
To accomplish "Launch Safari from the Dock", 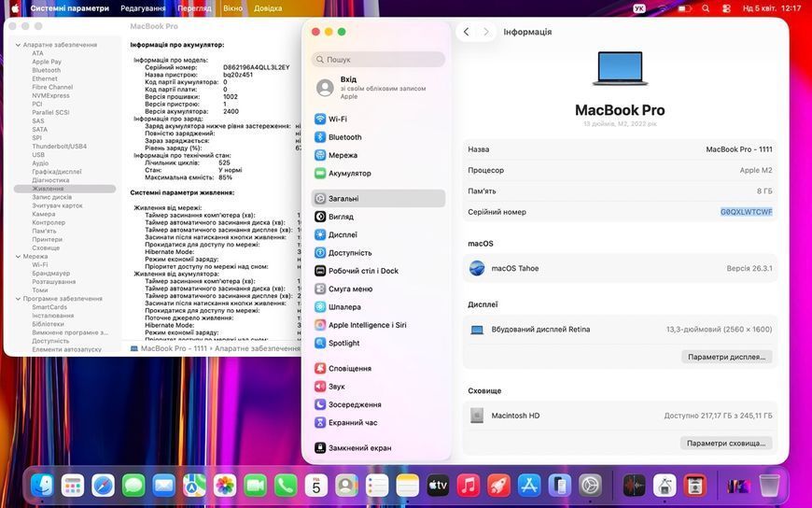I will (103, 486).
